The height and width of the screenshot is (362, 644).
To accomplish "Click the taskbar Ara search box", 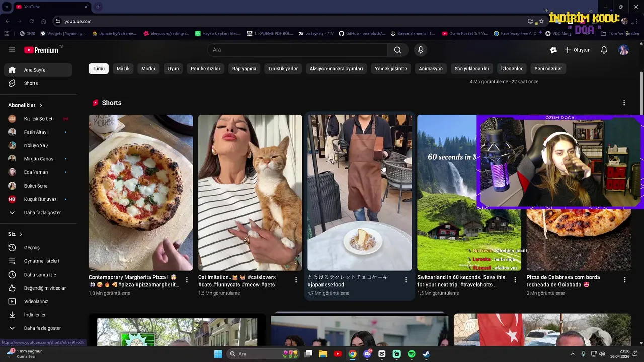I will pyautogui.click(x=263, y=354).
